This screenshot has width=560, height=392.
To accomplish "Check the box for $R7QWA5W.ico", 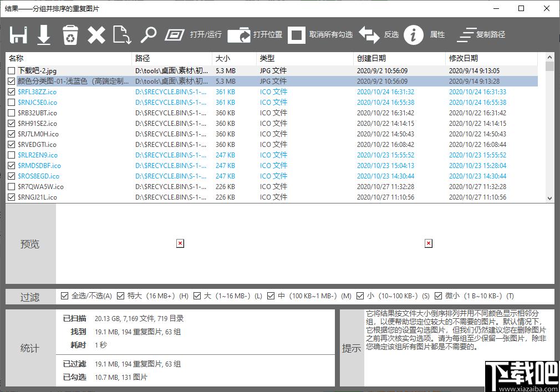I will pyautogui.click(x=12, y=186).
